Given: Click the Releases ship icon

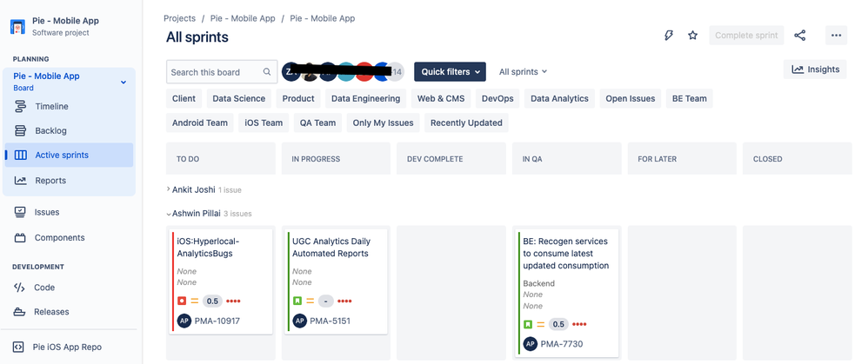Looking at the screenshot, I should [19, 312].
